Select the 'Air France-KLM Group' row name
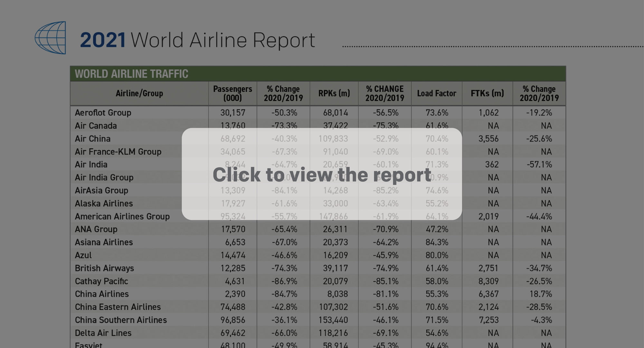This screenshot has width=644, height=348. coord(118,151)
